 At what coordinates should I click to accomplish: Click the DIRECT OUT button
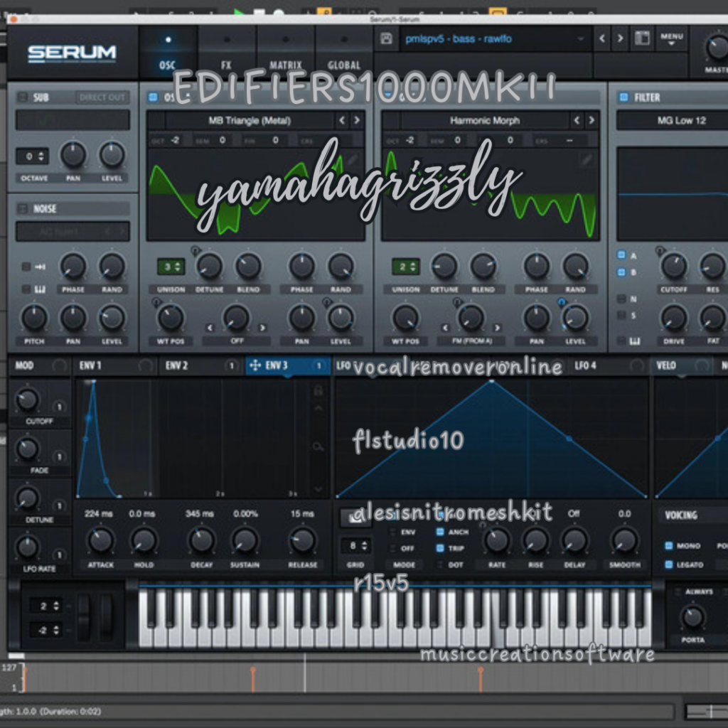point(102,97)
